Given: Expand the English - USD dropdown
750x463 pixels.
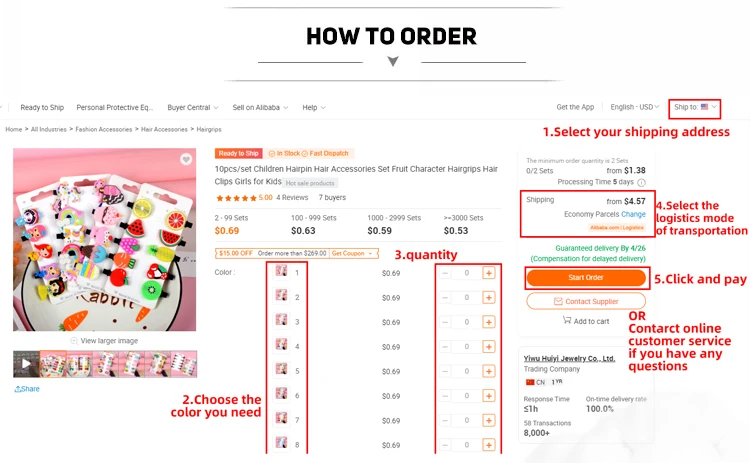Looking at the screenshot, I should [635, 107].
